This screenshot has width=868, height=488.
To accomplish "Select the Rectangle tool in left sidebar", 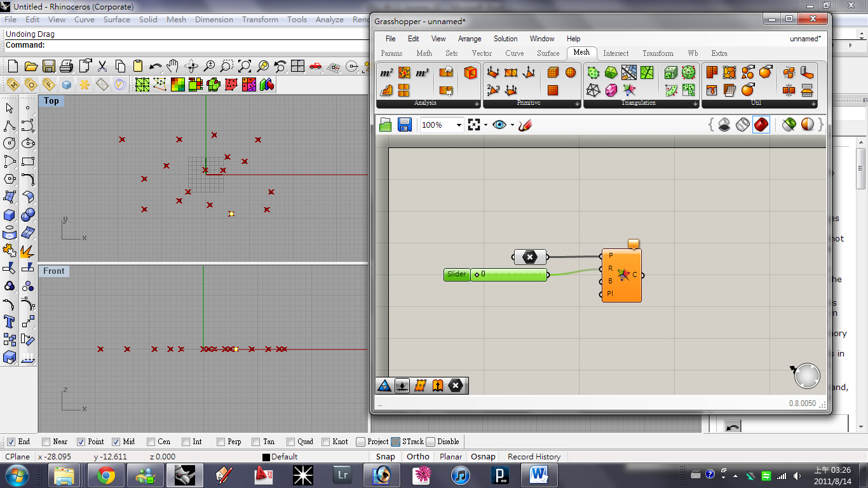I will click(27, 161).
